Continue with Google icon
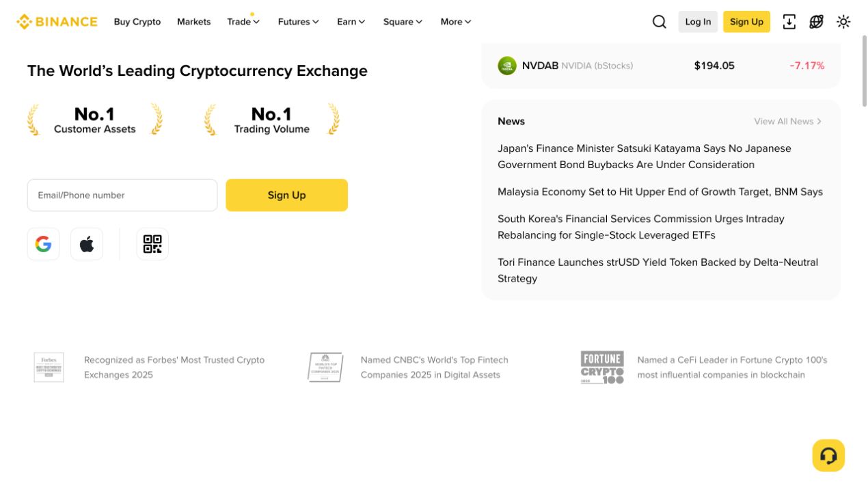The height and width of the screenshot is (488, 868). pos(43,244)
